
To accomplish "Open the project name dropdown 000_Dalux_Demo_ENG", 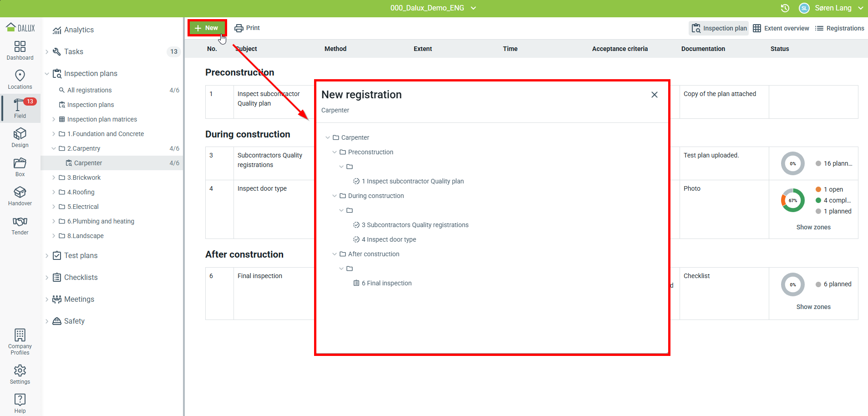I will click(x=433, y=8).
